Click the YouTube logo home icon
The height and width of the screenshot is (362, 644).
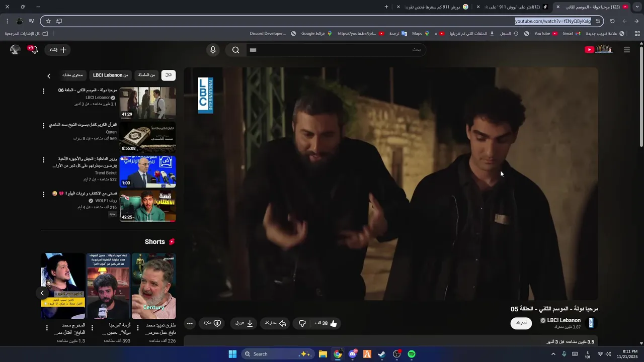[599, 49]
